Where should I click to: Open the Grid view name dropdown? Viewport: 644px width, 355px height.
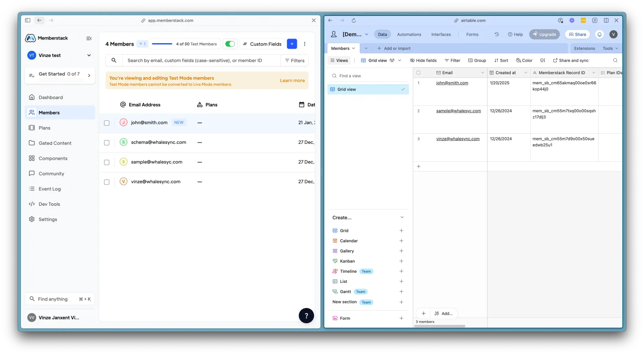[400, 60]
